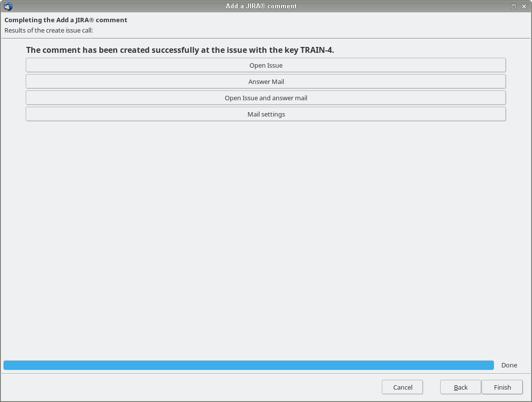Image resolution: width=532 pixels, height=402 pixels.
Task: Click the Done status label
Action: click(509, 365)
